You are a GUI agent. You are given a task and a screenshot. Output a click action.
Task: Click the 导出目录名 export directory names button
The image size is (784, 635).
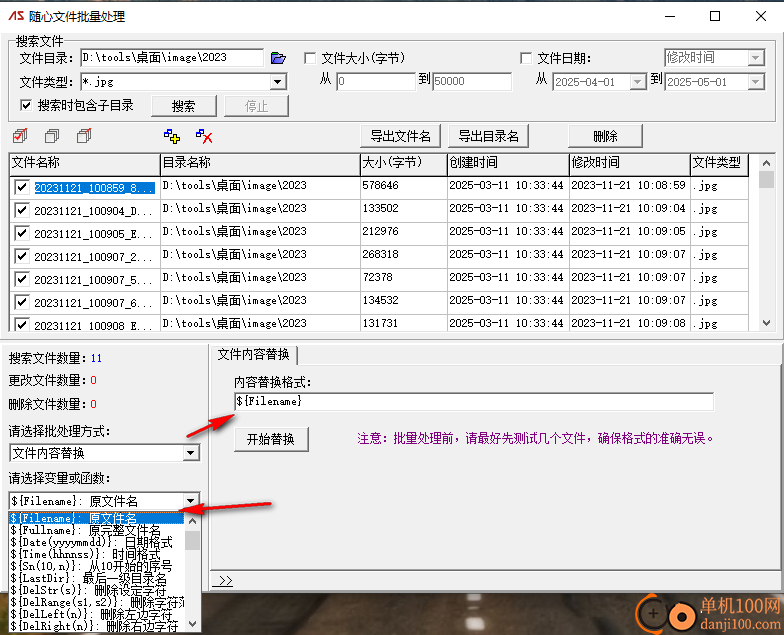(x=488, y=136)
